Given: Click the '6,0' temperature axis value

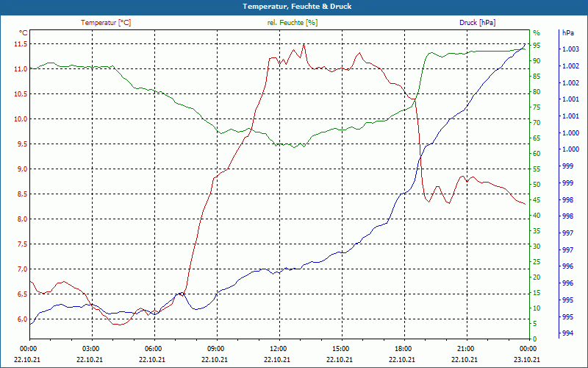Looking at the screenshot, I should (22, 319).
